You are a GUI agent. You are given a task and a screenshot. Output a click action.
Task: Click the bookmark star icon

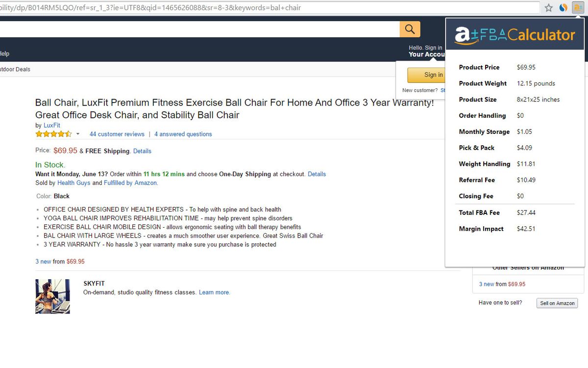(549, 7)
